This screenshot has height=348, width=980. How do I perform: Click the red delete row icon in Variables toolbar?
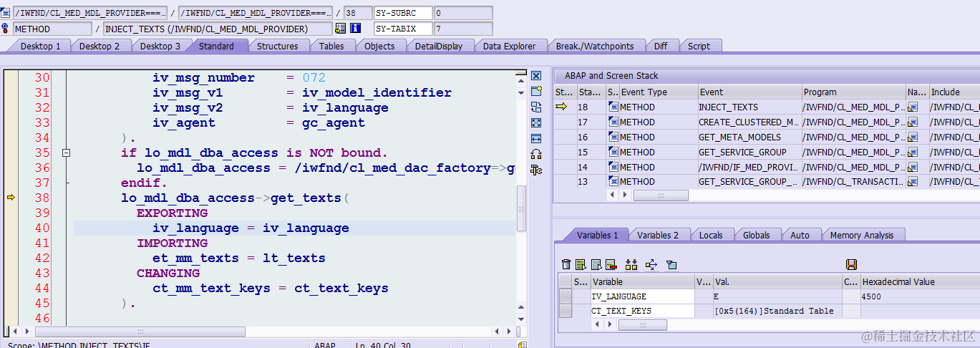point(611,265)
